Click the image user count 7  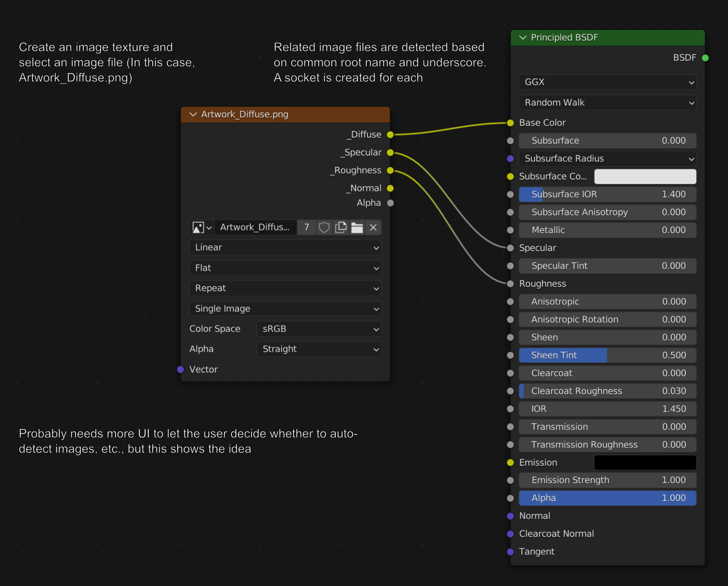[307, 227]
